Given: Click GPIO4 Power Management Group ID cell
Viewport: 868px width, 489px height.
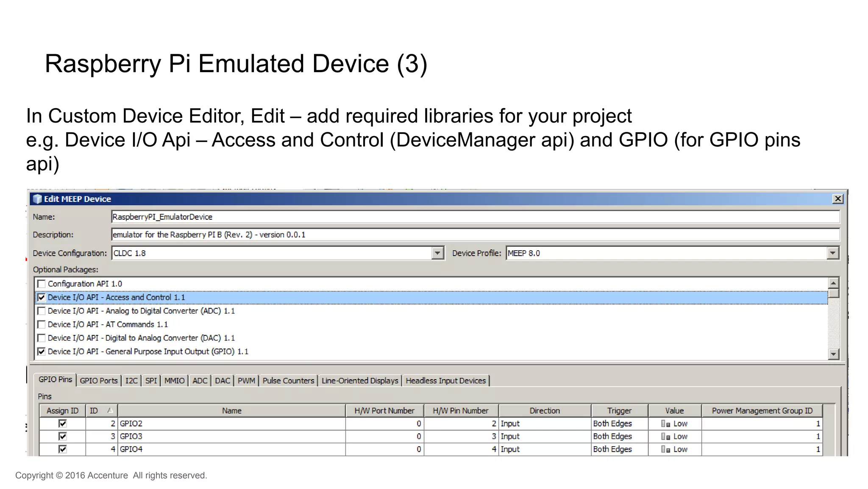Looking at the screenshot, I should (762, 449).
